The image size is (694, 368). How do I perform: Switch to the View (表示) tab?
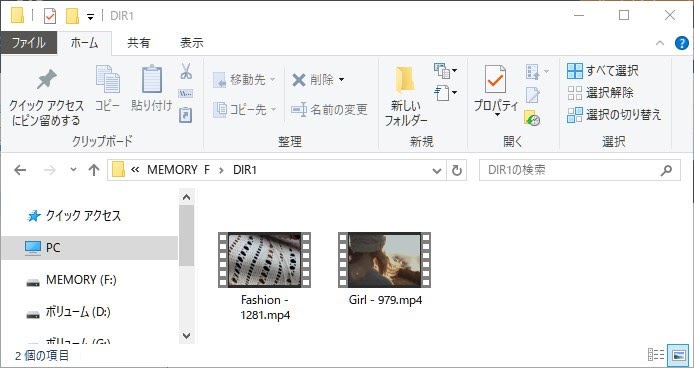(x=192, y=43)
